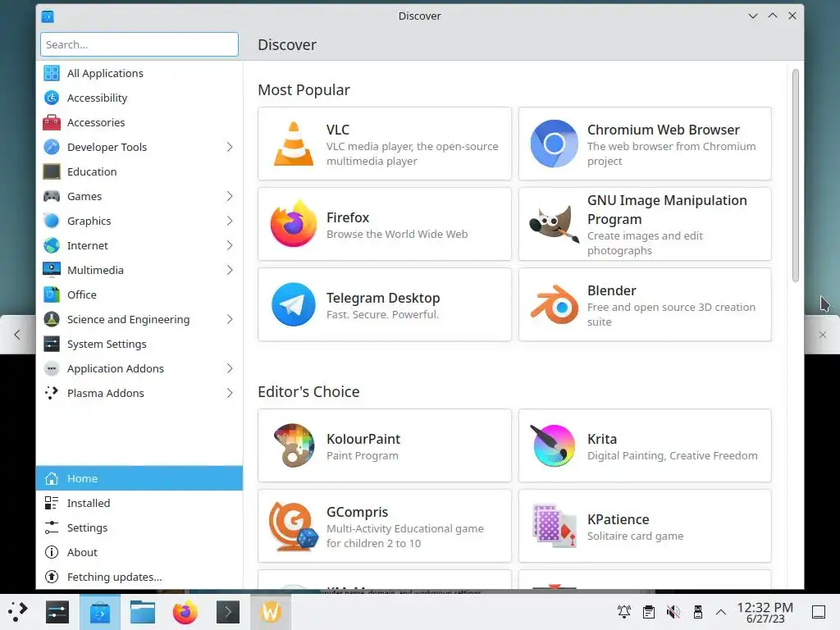Click the show desktop tray button

tap(819, 612)
